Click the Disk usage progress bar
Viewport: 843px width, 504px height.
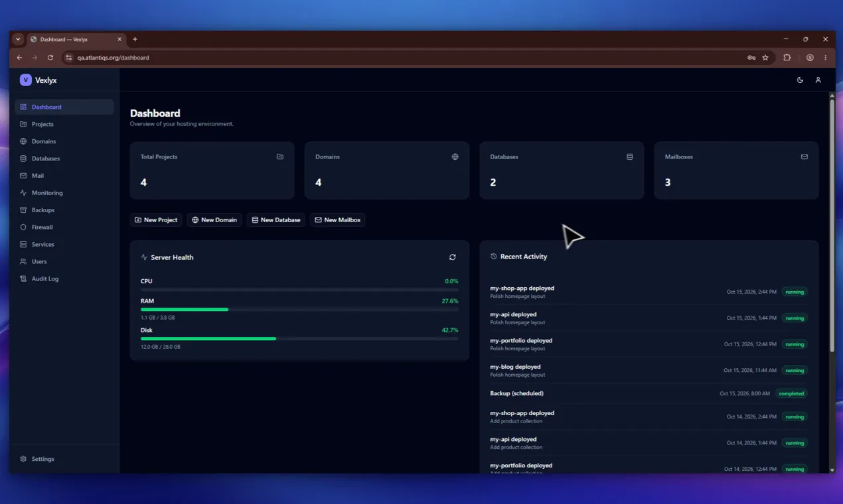tap(299, 339)
